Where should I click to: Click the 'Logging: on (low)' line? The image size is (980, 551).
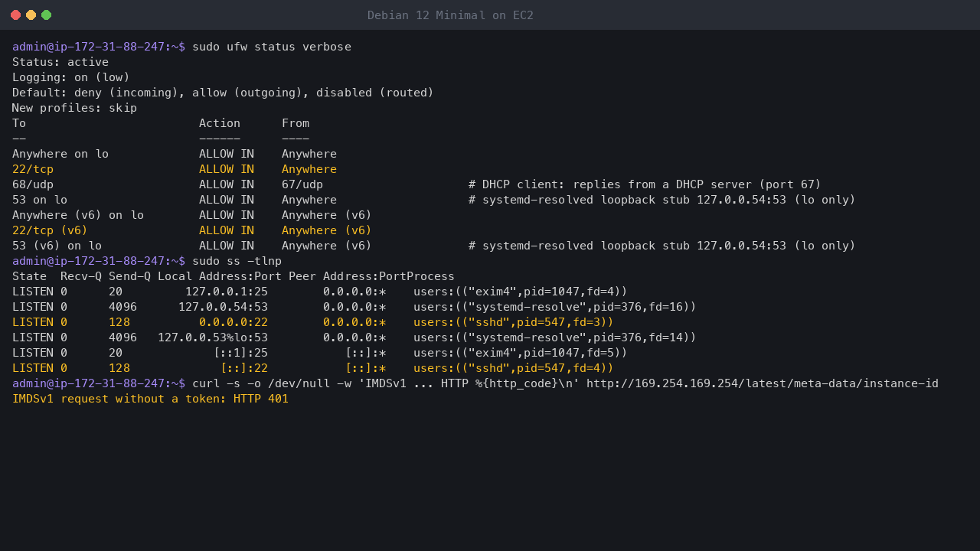click(71, 77)
